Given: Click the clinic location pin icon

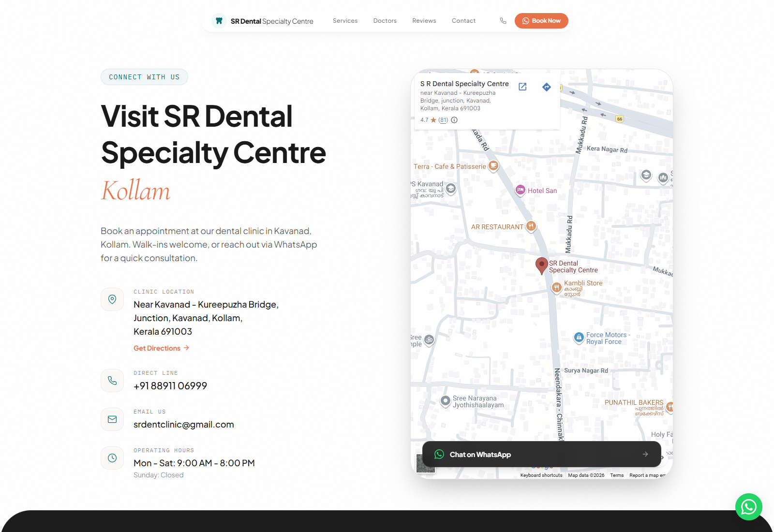Looking at the screenshot, I should (112, 299).
